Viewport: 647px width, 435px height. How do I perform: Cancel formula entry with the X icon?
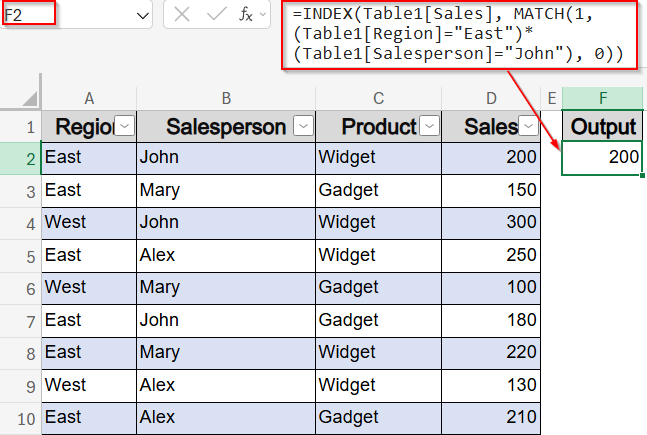pyautogui.click(x=182, y=14)
